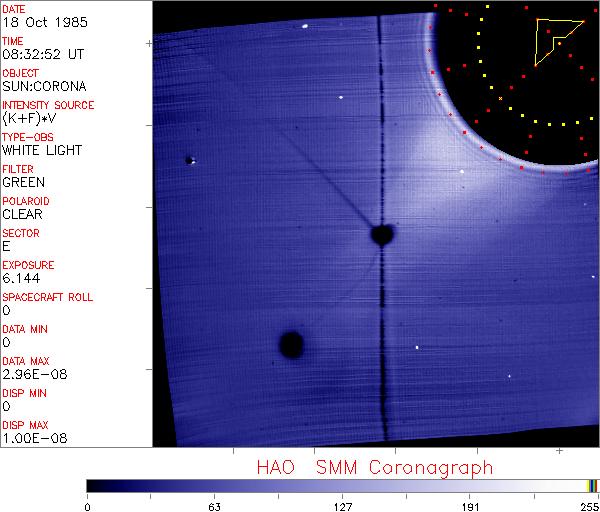Click the (K+F)*V intensity source value

(28, 118)
